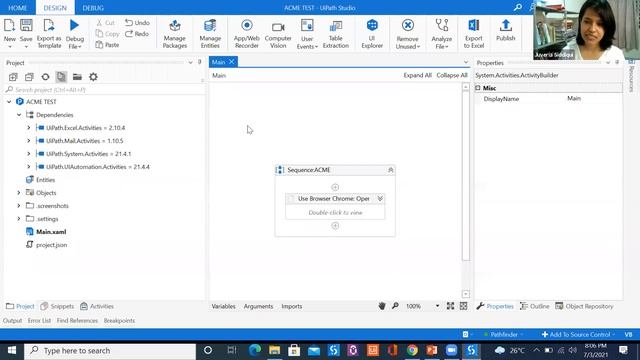The image size is (640, 360).
Task: Export workflow to Excel
Action: 473,34
